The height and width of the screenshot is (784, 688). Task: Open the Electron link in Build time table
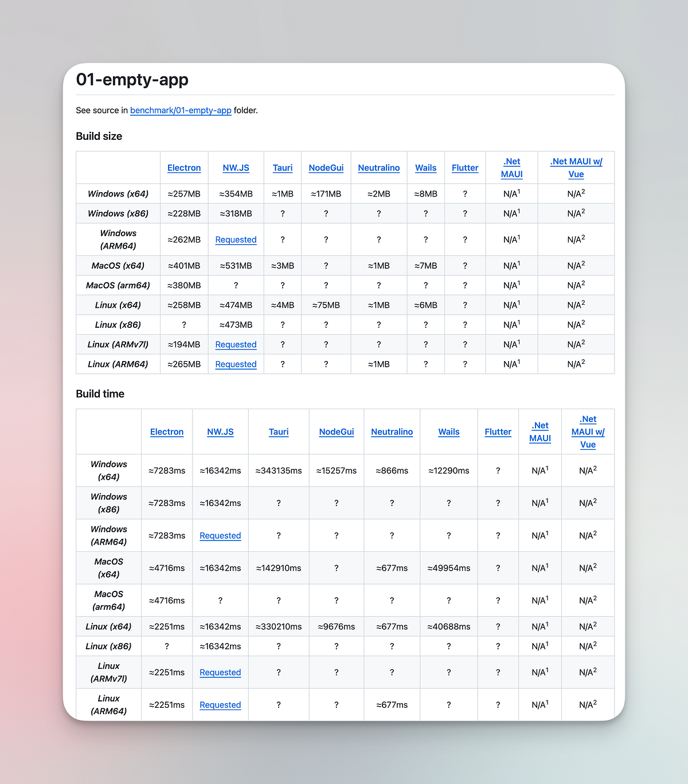(167, 432)
